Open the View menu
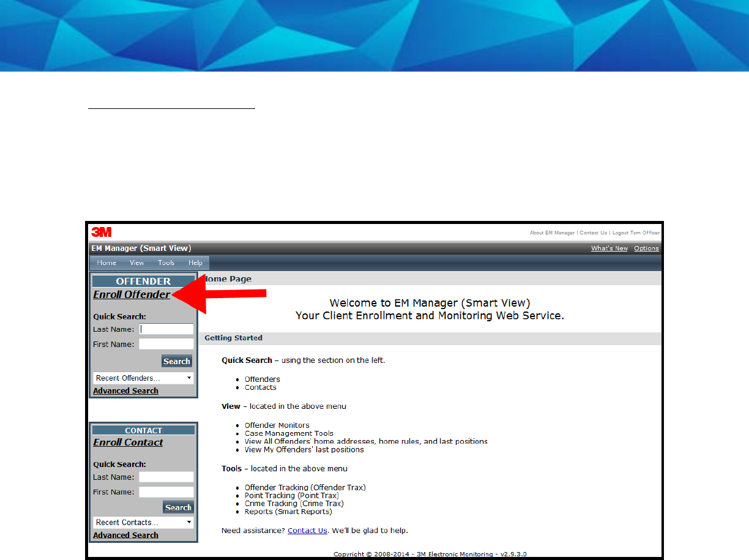 pyautogui.click(x=137, y=263)
